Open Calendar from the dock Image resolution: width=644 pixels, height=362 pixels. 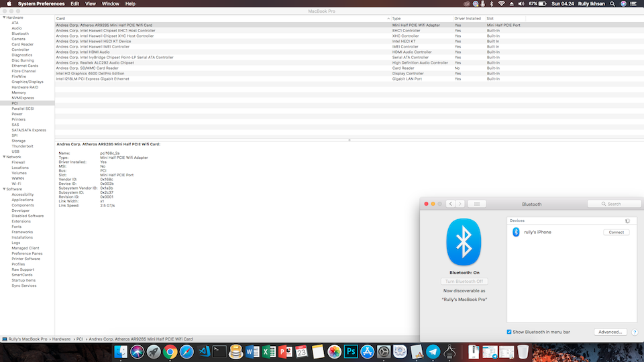pos(301,352)
